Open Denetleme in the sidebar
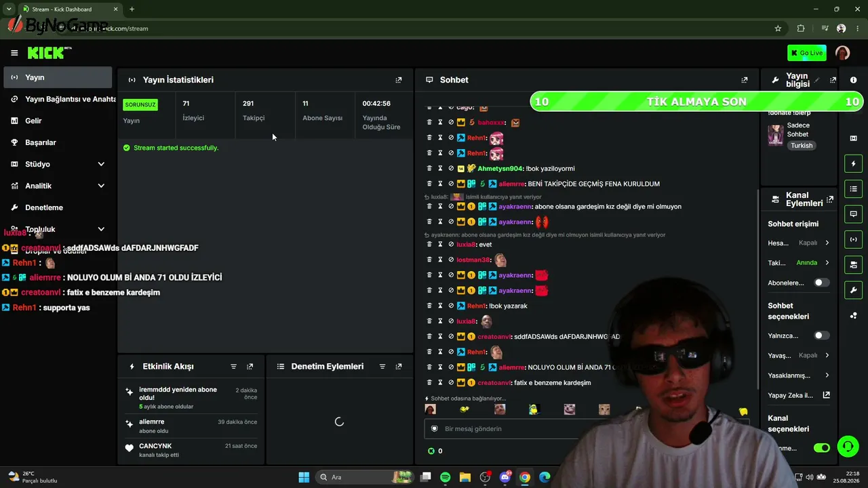This screenshot has height=488, width=868. (x=58, y=207)
